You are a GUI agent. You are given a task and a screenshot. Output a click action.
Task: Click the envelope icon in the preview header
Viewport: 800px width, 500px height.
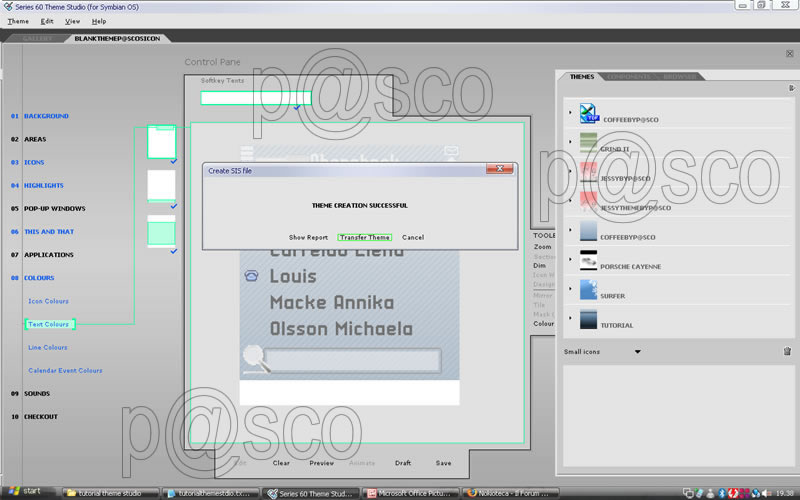451,151
